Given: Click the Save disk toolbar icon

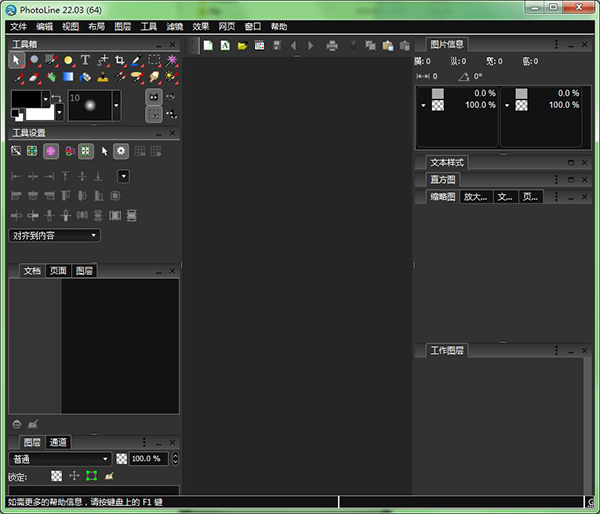Looking at the screenshot, I should pos(277,46).
